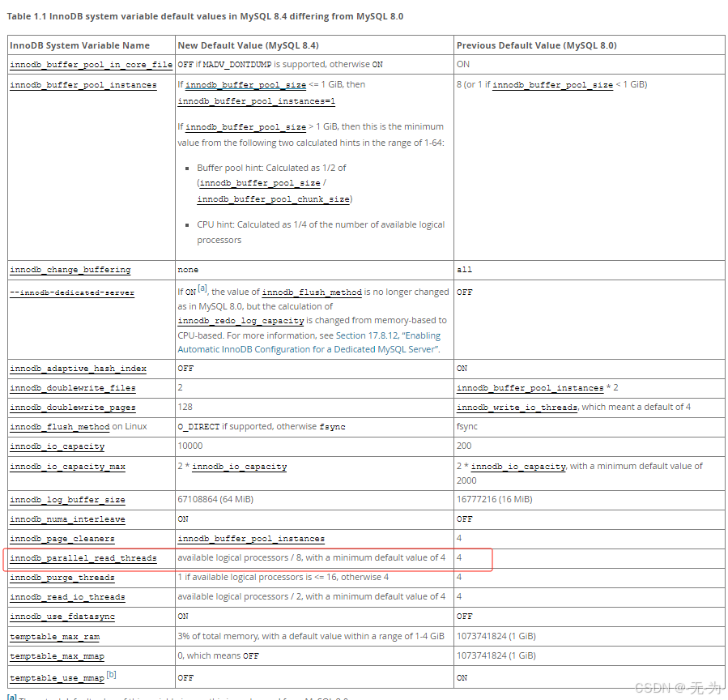This screenshot has height=700, width=728.
Task: Open the innodb_buffer_pool_instances variable link
Action: click(86, 84)
